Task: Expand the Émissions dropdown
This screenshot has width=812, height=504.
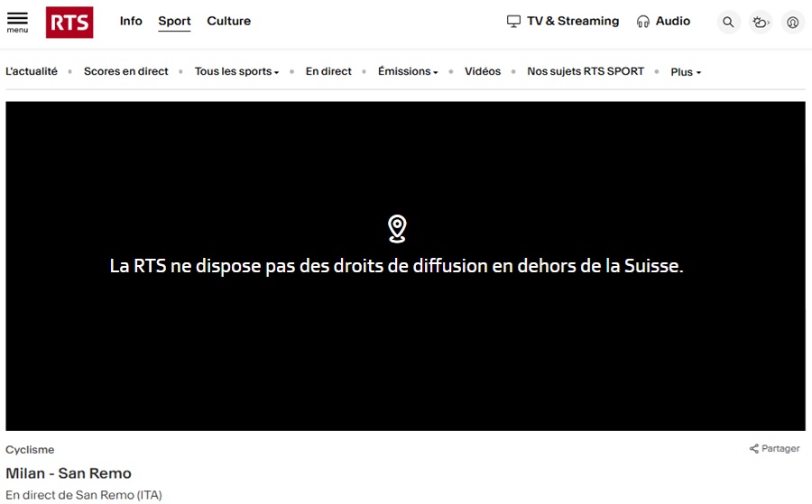Action: point(408,71)
